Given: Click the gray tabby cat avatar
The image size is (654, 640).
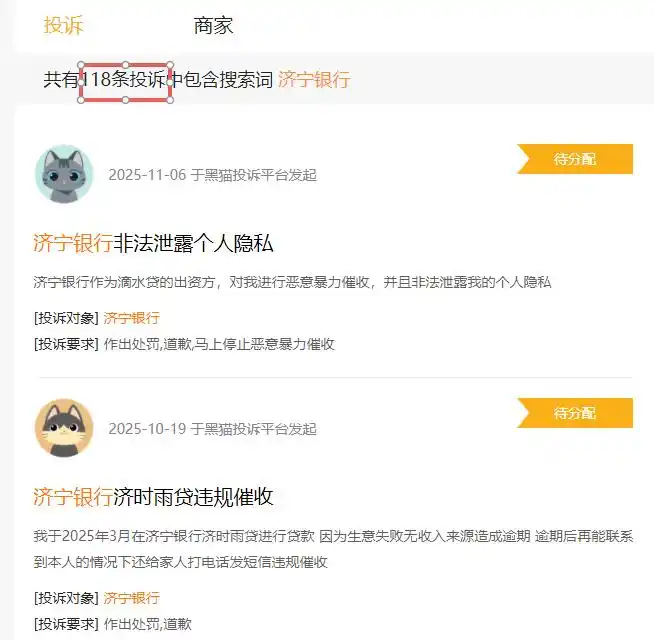Looking at the screenshot, I should [x=64, y=174].
